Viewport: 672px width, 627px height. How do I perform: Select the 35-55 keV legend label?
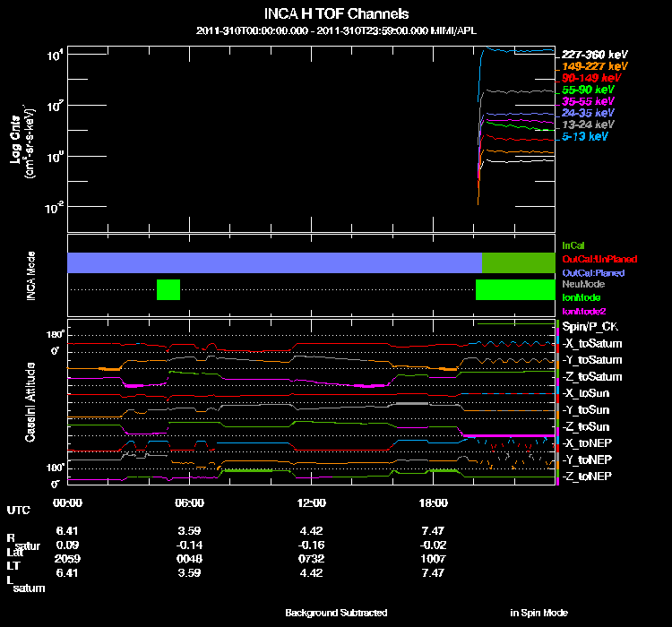[x=588, y=101]
